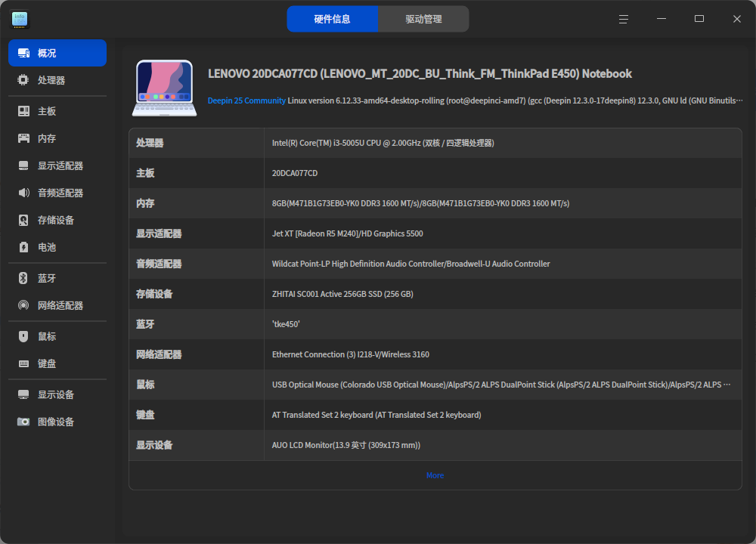Open the hamburger main menu

click(x=624, y=19)
